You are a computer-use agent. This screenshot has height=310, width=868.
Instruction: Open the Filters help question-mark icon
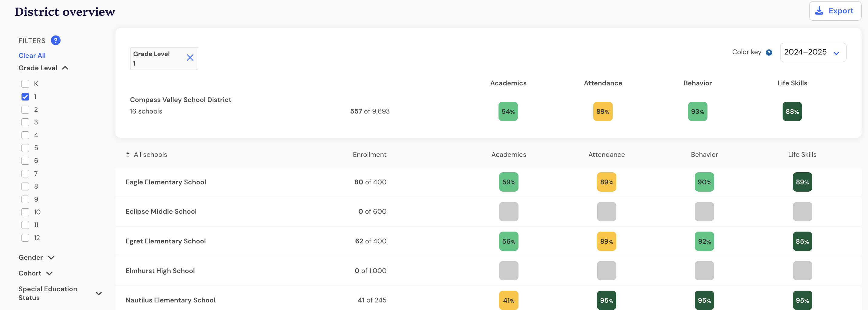[56, 41]
